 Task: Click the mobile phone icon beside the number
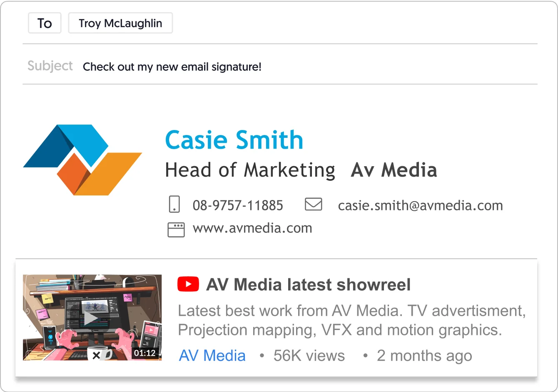click(174, 204)
